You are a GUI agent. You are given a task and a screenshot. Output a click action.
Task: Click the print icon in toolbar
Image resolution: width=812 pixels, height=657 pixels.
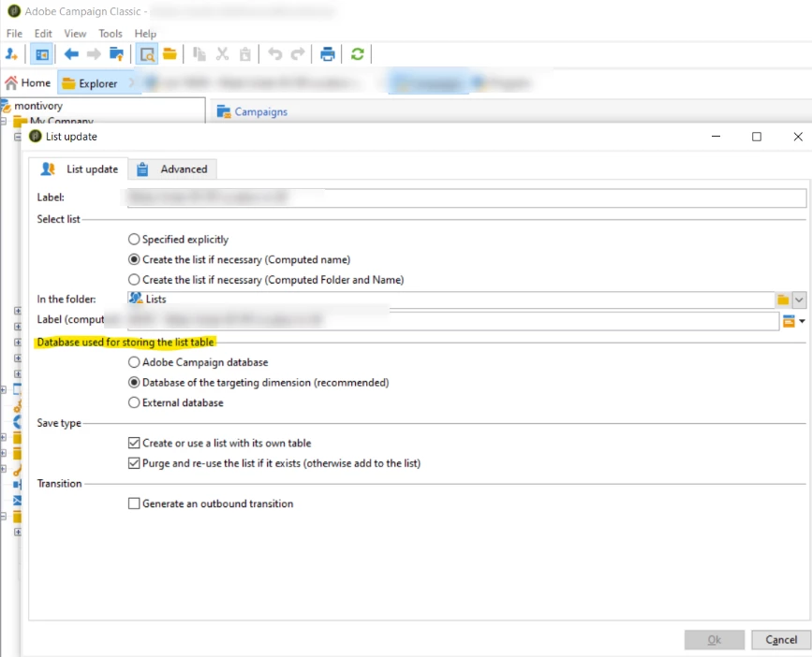tap(327, 53)
